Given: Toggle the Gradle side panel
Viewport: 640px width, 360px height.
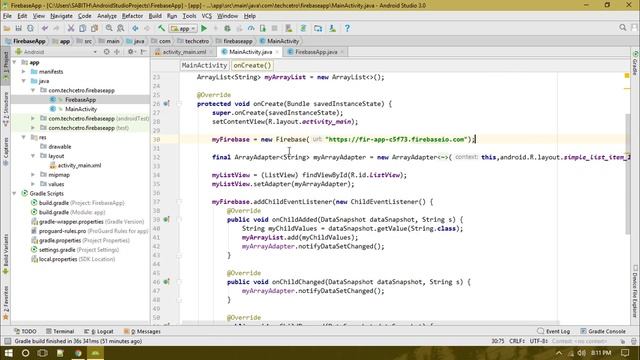Looking at the screenshot, I should pyautogui.click(x=635, y=63).
